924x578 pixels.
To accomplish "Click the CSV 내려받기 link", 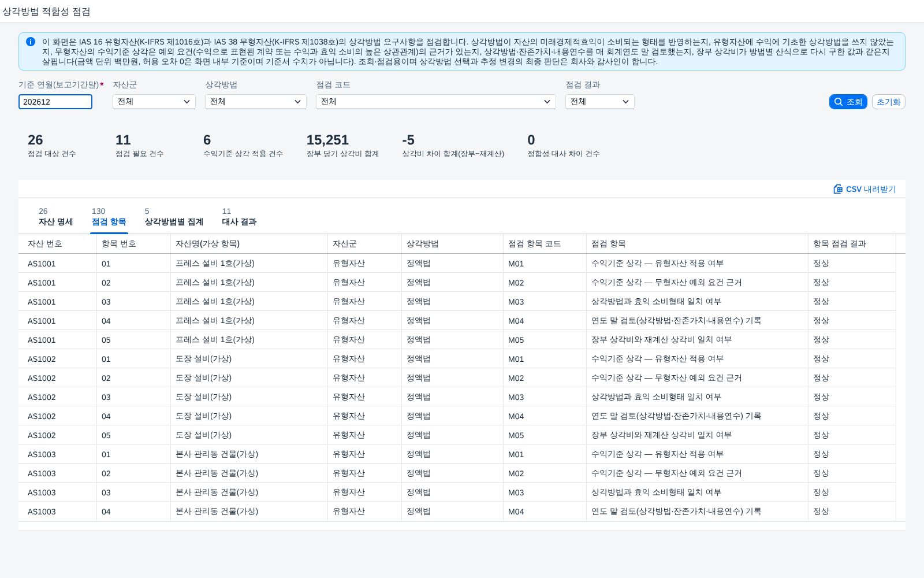I will tap(865, 189).
